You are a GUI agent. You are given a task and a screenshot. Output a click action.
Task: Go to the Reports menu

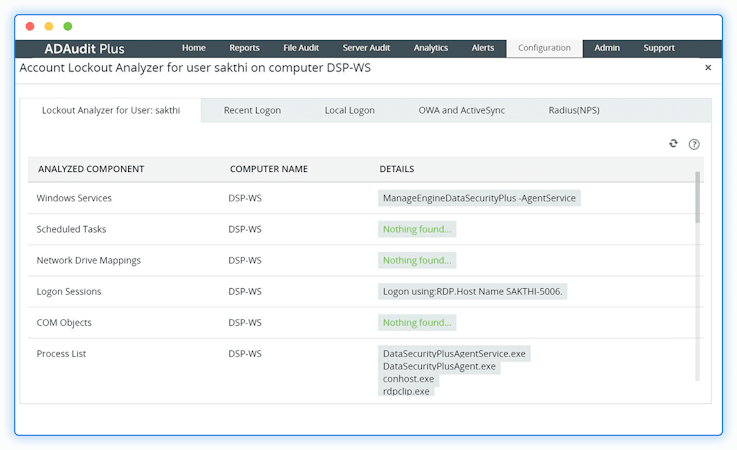pos(244,48)
